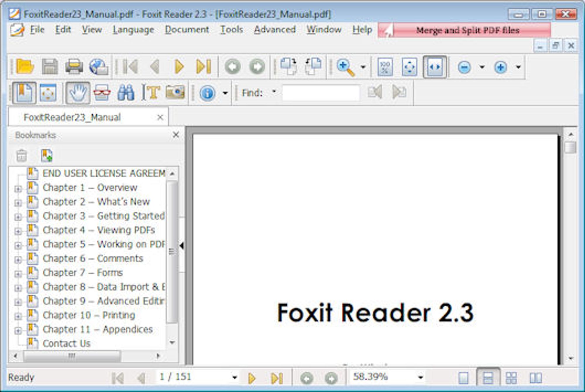Open the END USER LICENSE AGREEMENT bookmark
This screenshot has height=392, width=585.
pos(104,173)
